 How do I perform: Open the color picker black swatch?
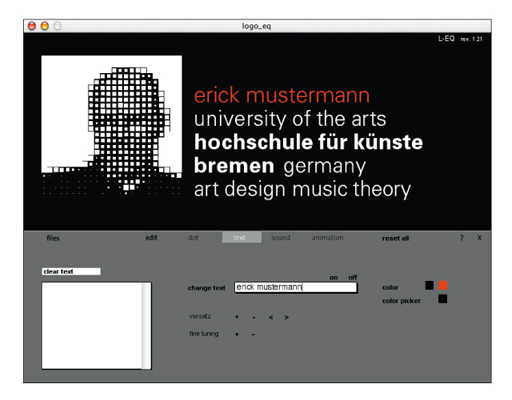pos(443,299)
